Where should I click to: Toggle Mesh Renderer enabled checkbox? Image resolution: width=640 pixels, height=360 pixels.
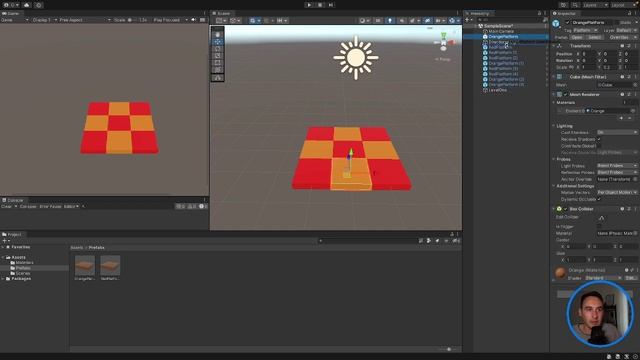coord(565,95)
